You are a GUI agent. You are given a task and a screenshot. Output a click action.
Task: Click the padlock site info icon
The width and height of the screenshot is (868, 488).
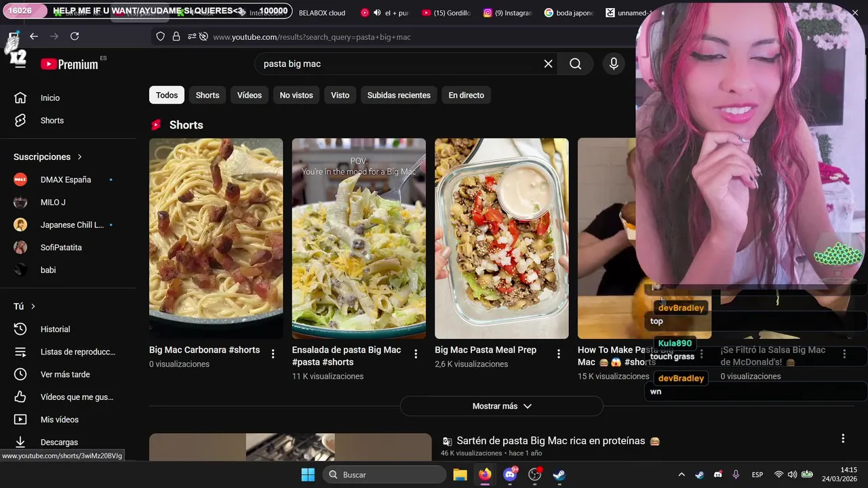click(176, 37)
